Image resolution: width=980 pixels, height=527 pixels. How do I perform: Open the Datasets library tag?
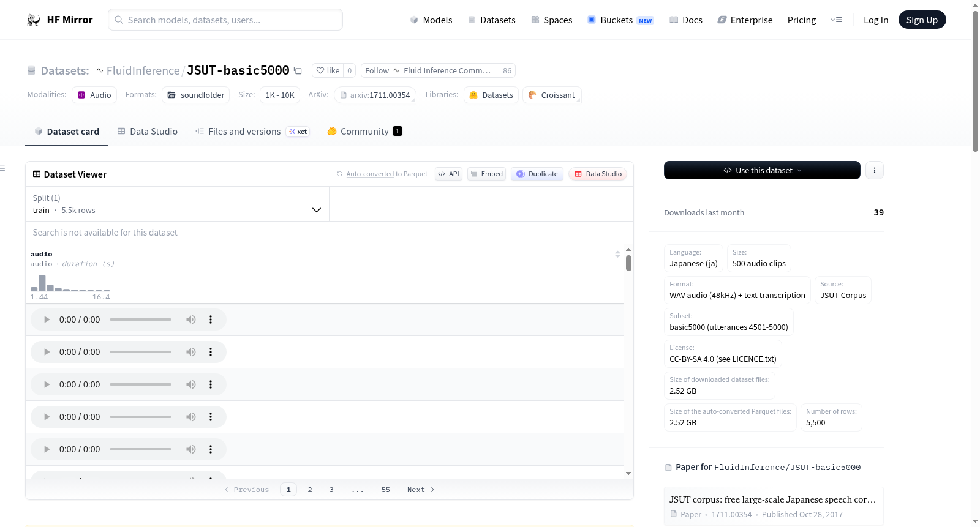[x=491, y=95]
